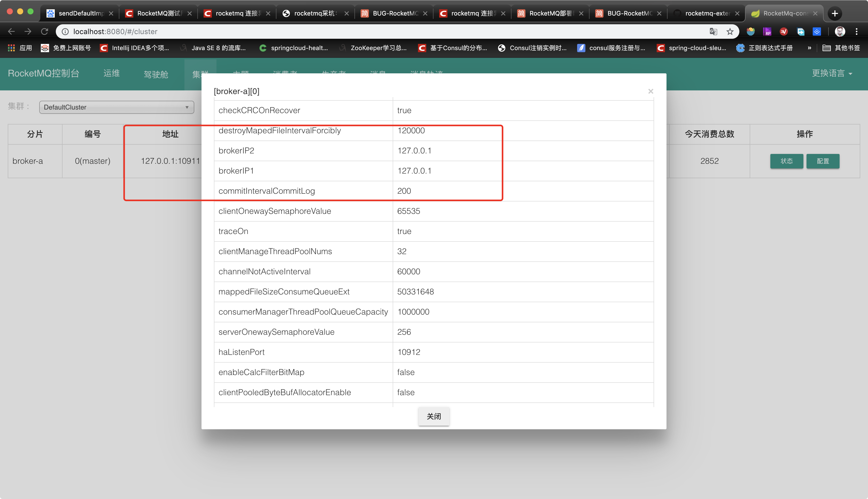Close the broker-a config dialog with X
The image size is (868, 499).
651,91
